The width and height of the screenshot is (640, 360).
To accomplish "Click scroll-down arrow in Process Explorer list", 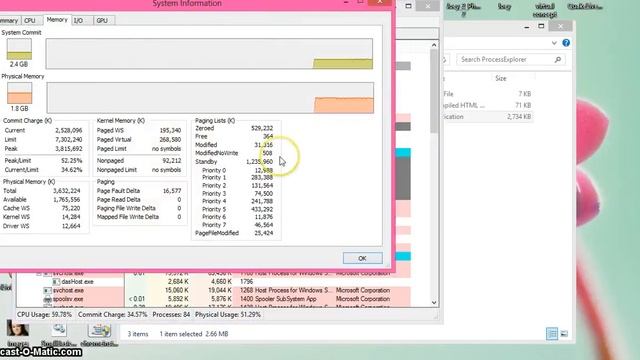I will coord(434,302).
